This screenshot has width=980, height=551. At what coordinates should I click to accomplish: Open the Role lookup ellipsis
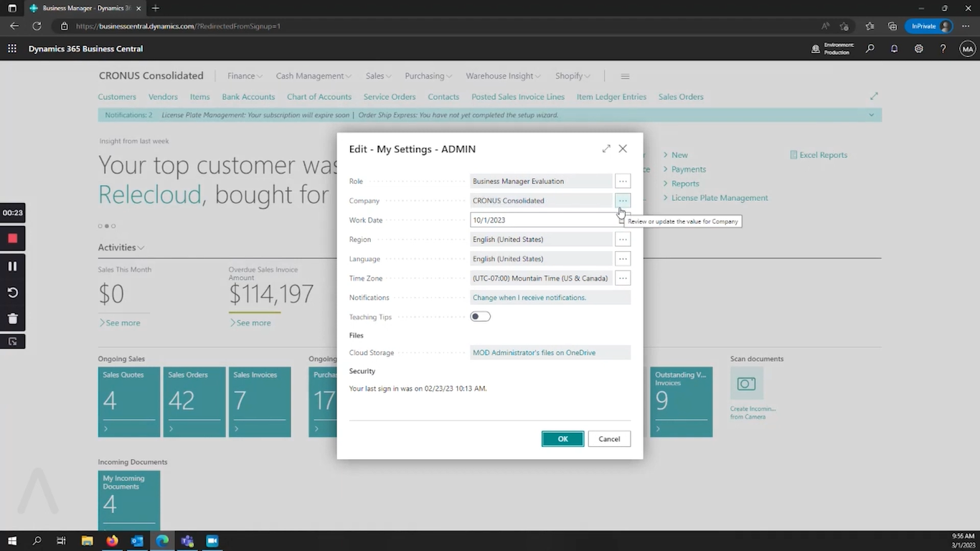[x=623, y=182]
